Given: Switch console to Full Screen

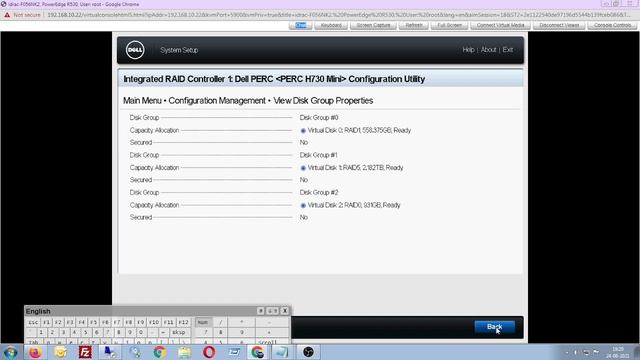Looking at the screenshot, I should click(x=449, y=25).
